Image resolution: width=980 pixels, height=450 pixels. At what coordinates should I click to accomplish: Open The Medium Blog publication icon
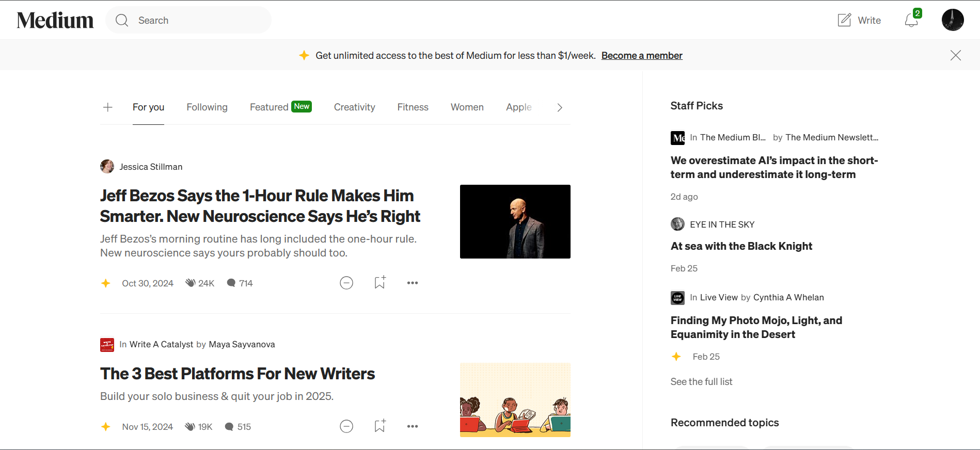coord(677,138)
